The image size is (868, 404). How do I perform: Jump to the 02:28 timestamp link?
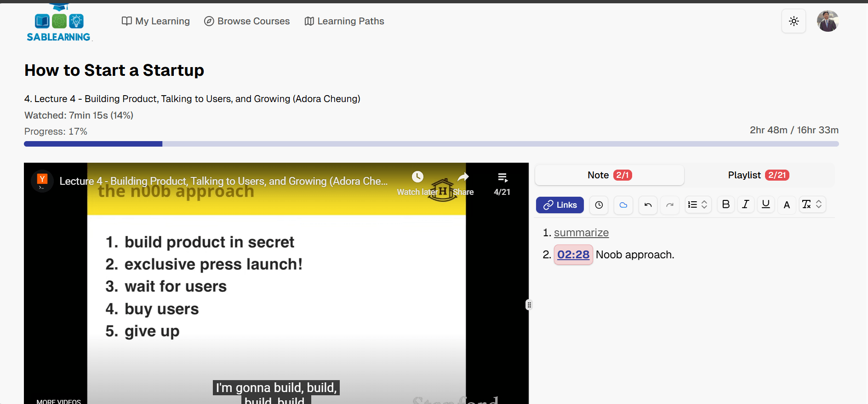573,255
